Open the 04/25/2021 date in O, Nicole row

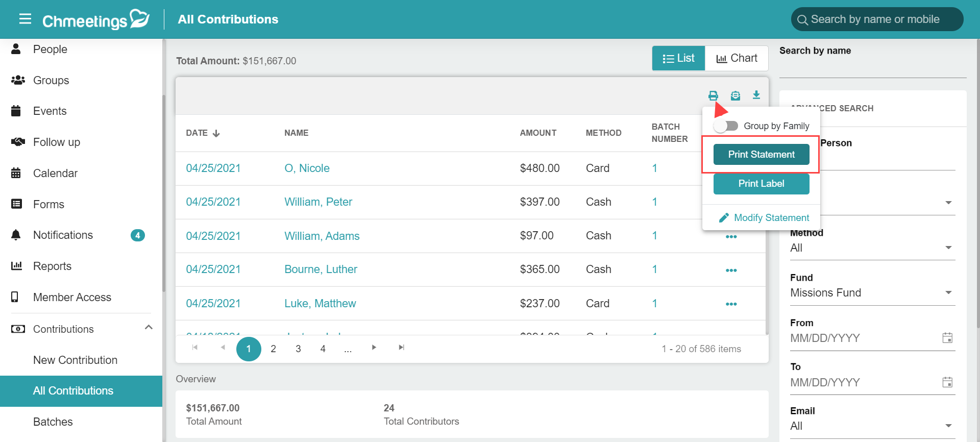[x=213, y=168]
